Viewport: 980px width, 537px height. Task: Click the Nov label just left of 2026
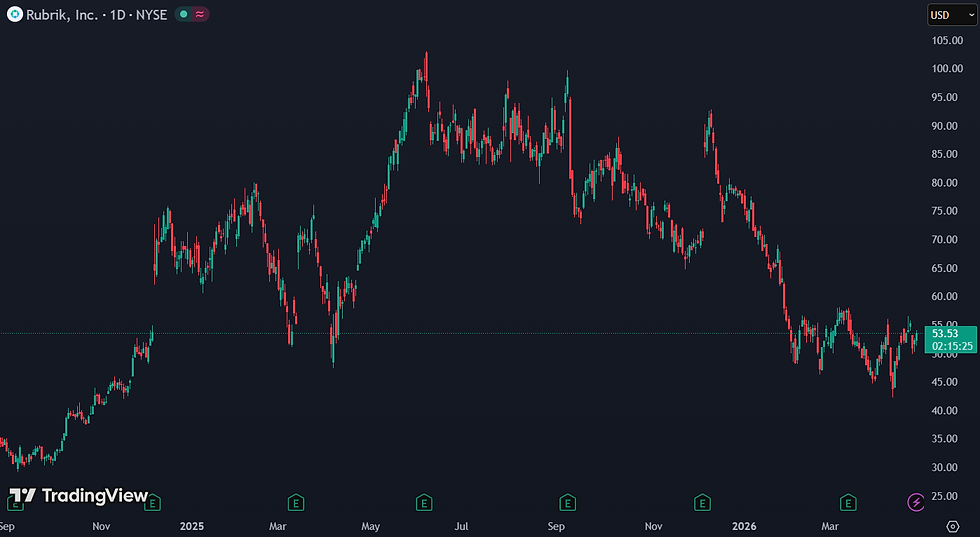tap(653, 526)
